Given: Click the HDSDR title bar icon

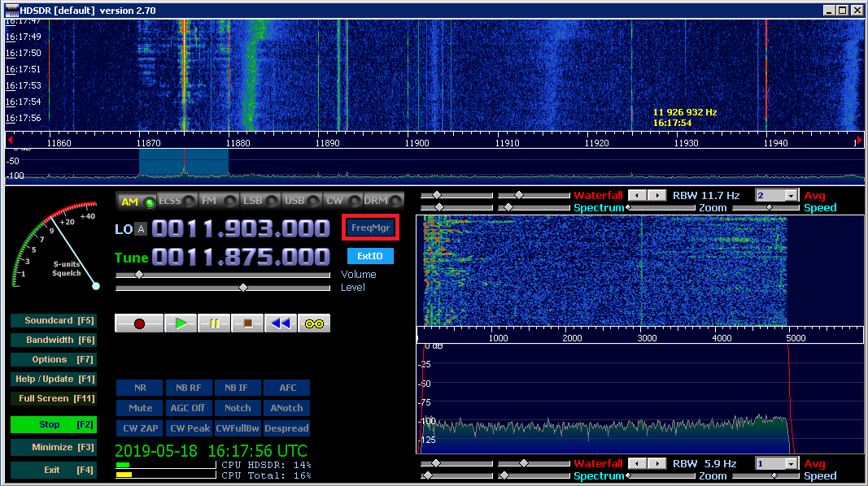Looking at the screenshot, I should coord(11,10).
